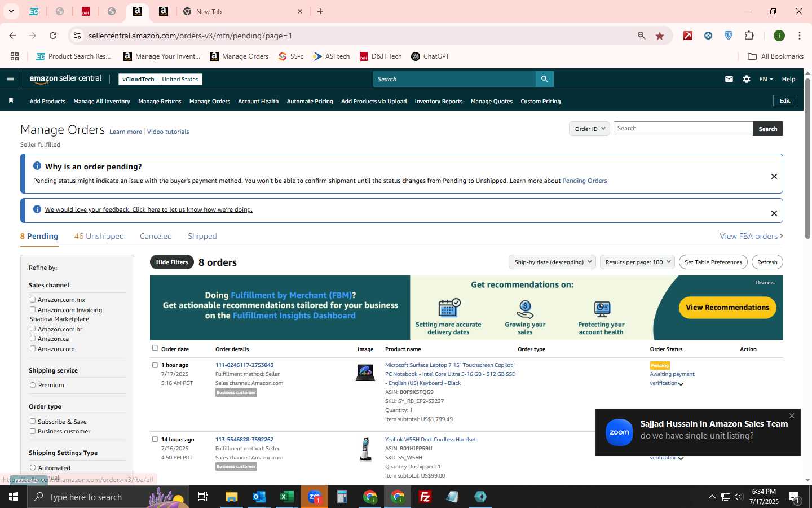The width and height of the screenshot is (812, 508).
Task: Check the Business customer order type
Action: click(33, 431)
